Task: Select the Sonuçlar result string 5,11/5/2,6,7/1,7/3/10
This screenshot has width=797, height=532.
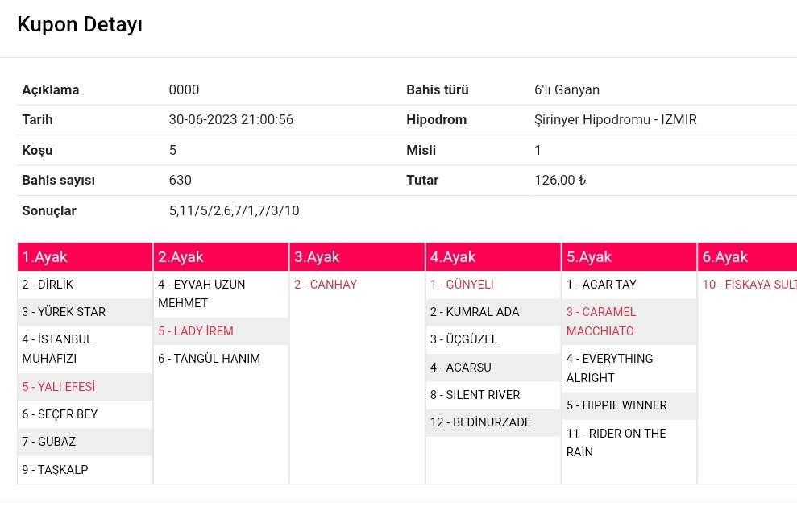Action: pyautogui.click(x=234, y=211)
